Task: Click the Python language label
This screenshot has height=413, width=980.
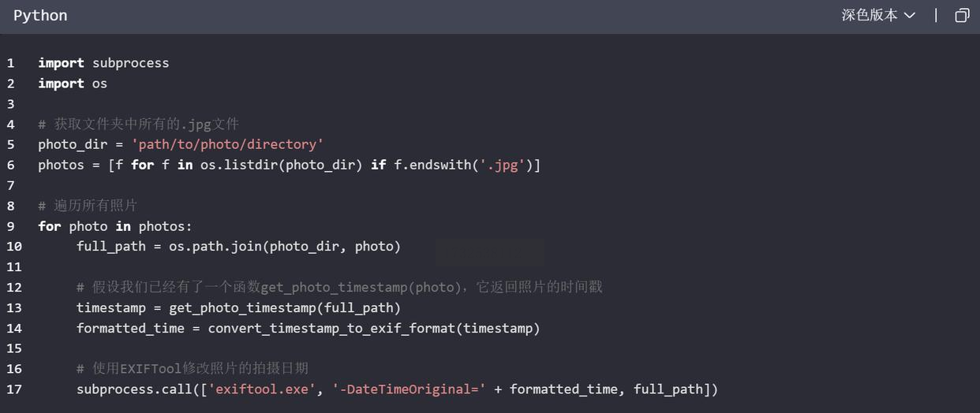Action: click(40, 16)
